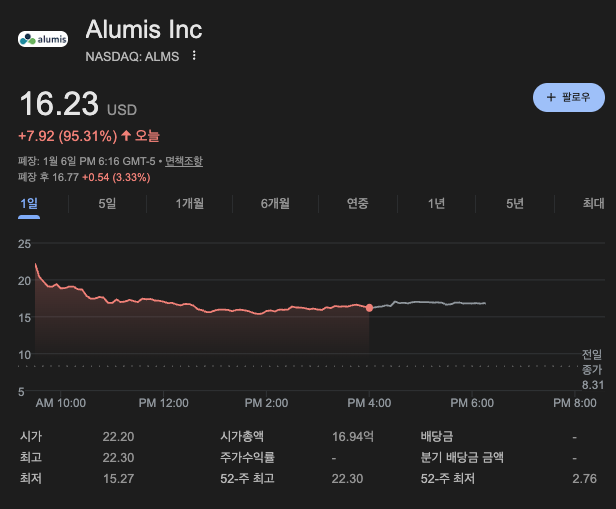Click the 52-주 최저 value 2.76

pos(584,479)
